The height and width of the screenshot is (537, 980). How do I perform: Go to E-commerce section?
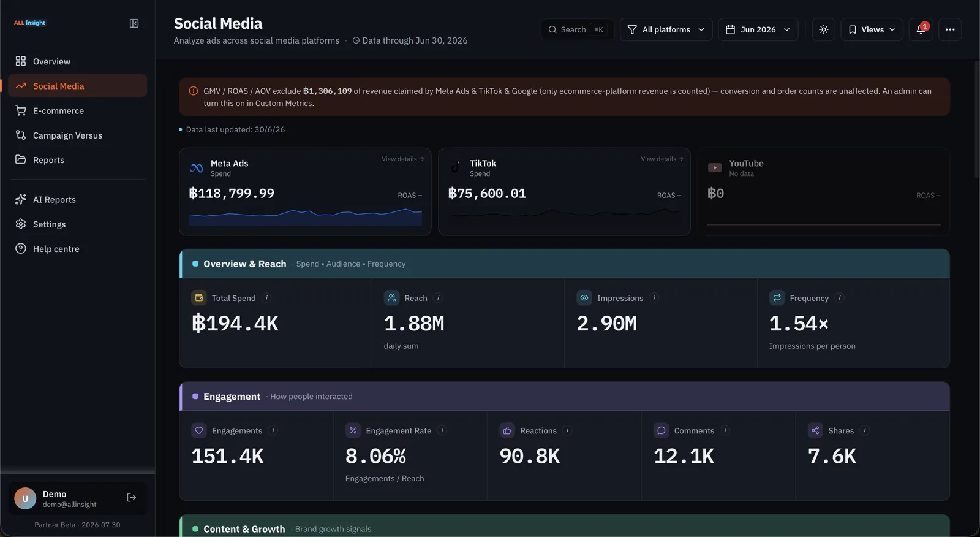coord(77,110)
